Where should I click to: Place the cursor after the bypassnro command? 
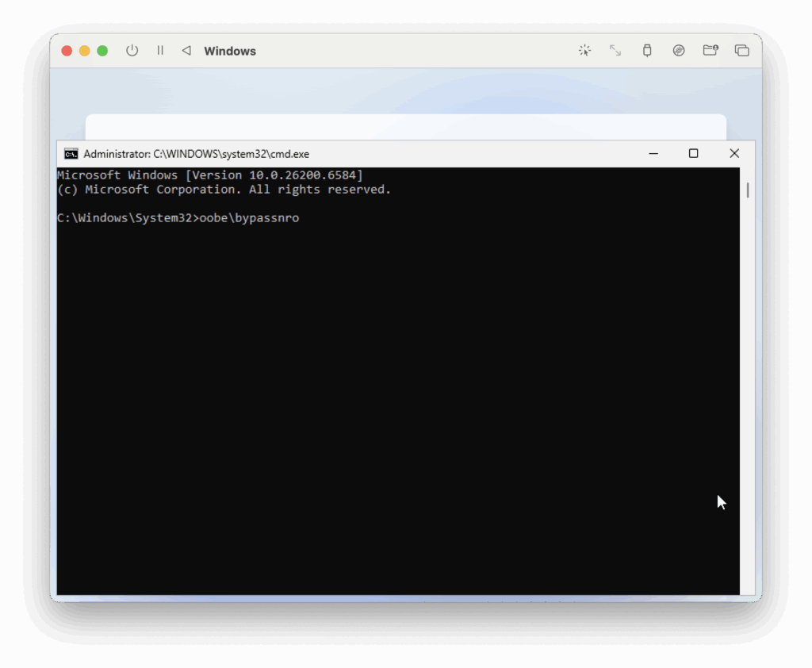[303, 217]
